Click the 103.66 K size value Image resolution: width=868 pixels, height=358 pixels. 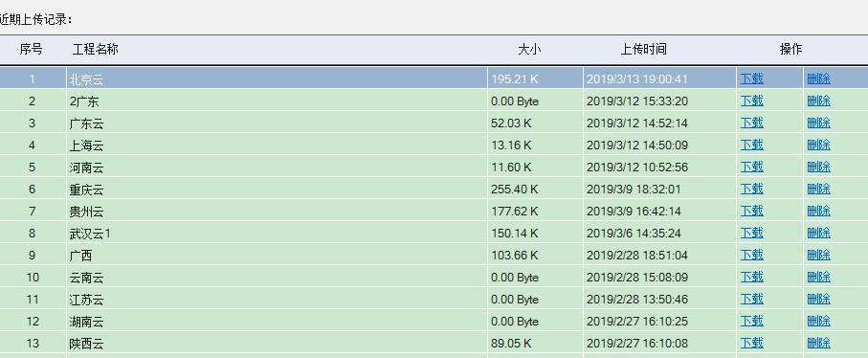515,255
